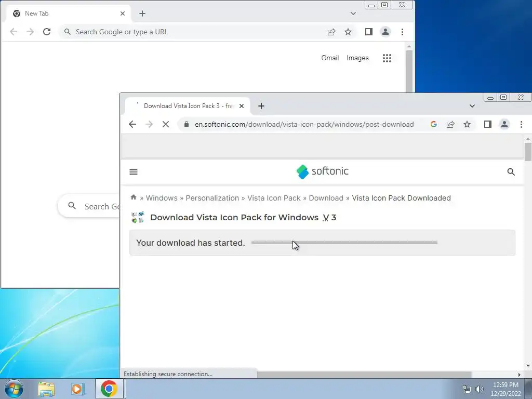Open File Explorer from taskbar
This screenshot has height=399, width=532.
[x=46, y=389]
